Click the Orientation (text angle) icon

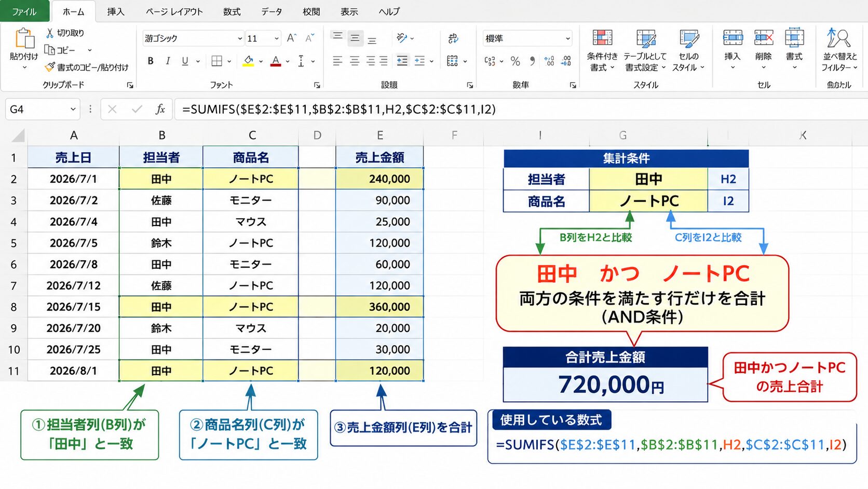tap(402, 38)
